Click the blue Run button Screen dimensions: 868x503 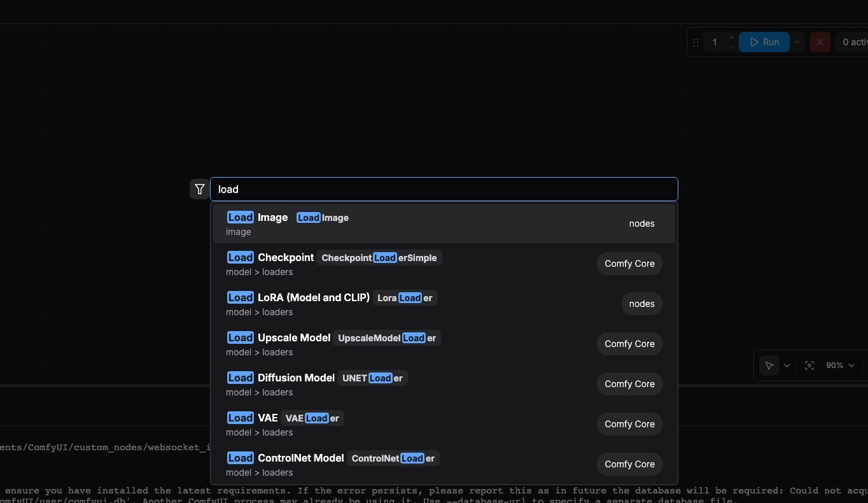click(764, 42)
